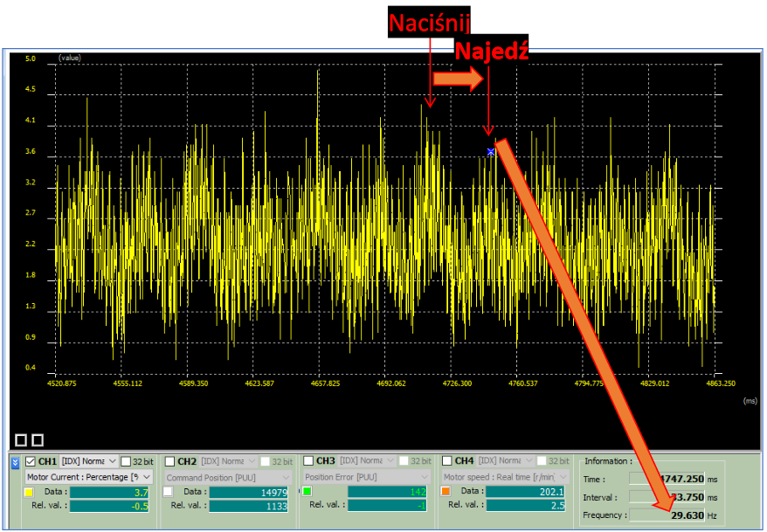Click the white CH2 color swatch
This screenshot has height=532, width=767.
[168, 493]
